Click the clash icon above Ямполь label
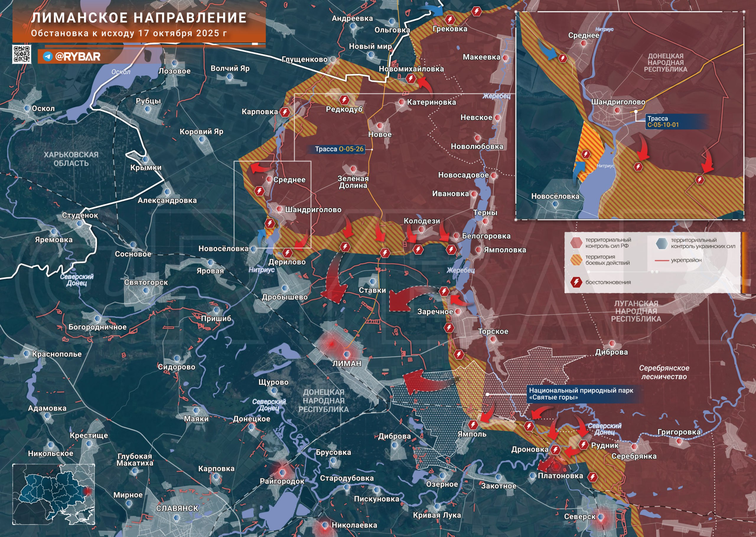The height and width of the screenshot is (537, 756). tap(473, 425)
